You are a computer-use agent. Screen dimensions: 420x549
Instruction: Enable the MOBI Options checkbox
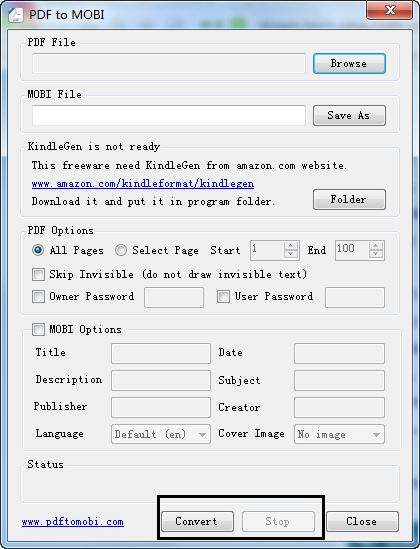(38, 329)
